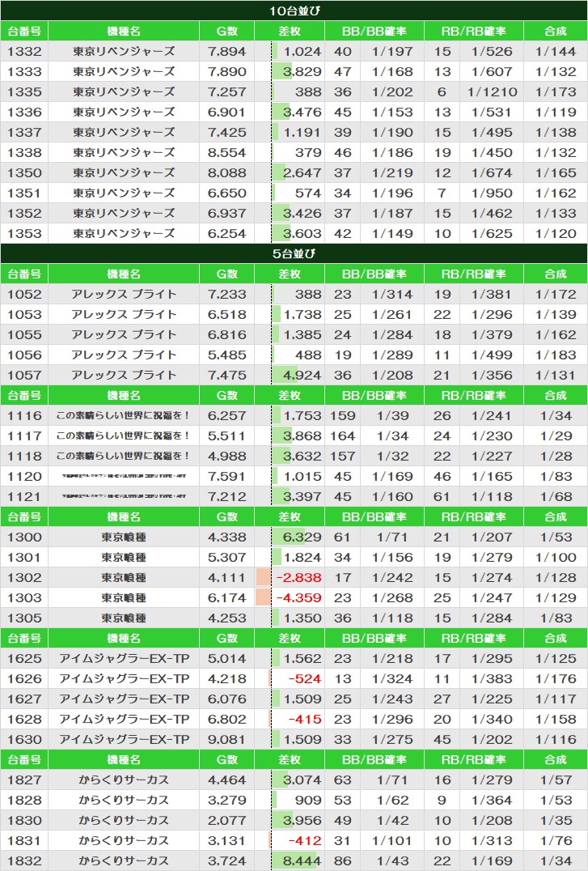Click game count 2,077 in row 1830
The image size is (588, 871).
(x=226, y=821)
